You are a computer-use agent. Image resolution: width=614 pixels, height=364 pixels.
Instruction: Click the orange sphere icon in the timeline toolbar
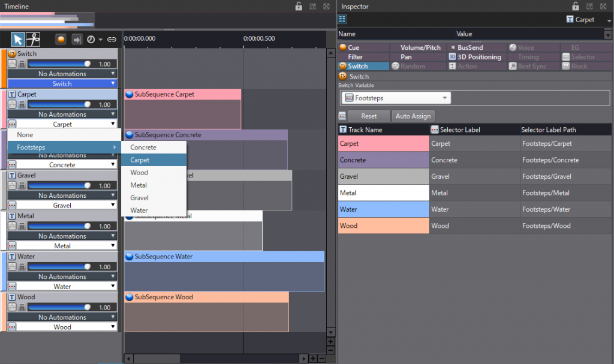click(x=61, y=38)
